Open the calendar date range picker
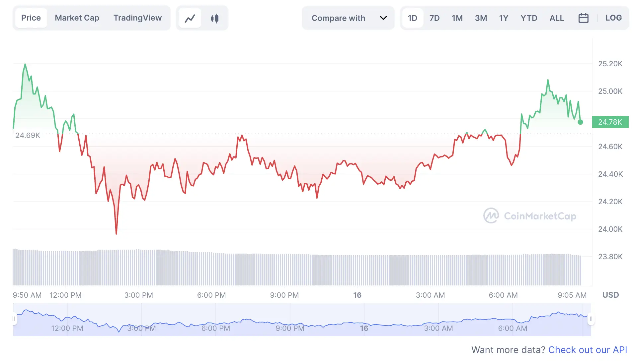The width and height of the screenshot is (632, 364). 583,18
